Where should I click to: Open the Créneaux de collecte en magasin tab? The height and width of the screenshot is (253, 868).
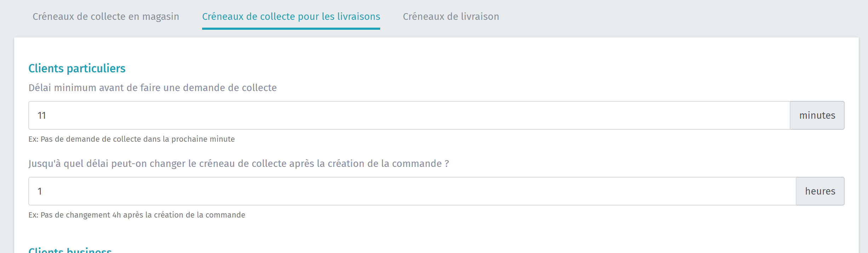(106, 17)
